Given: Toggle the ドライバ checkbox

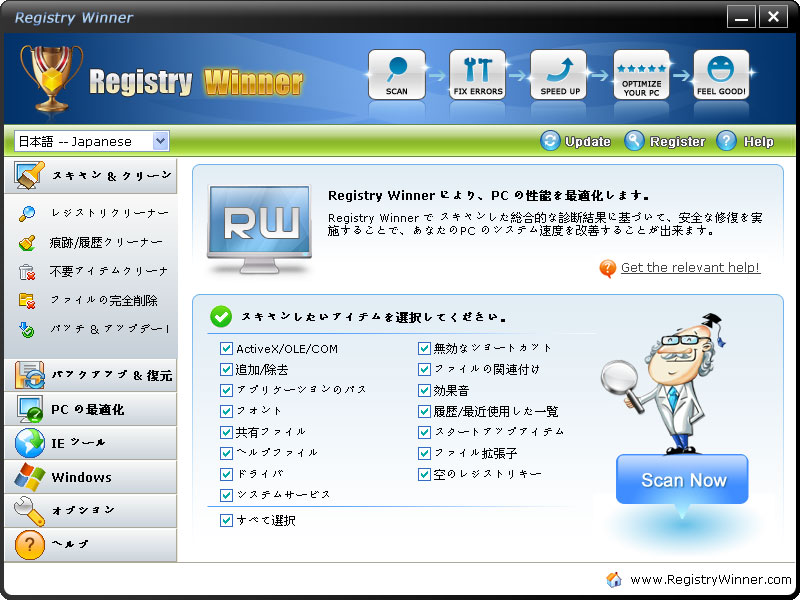Looking at the screenshot, I should pyautogui.click(x=226, y=474).
